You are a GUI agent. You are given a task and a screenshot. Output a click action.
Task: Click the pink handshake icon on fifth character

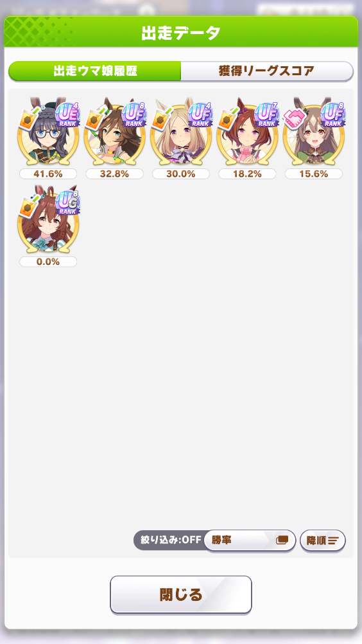pos(295,119)
